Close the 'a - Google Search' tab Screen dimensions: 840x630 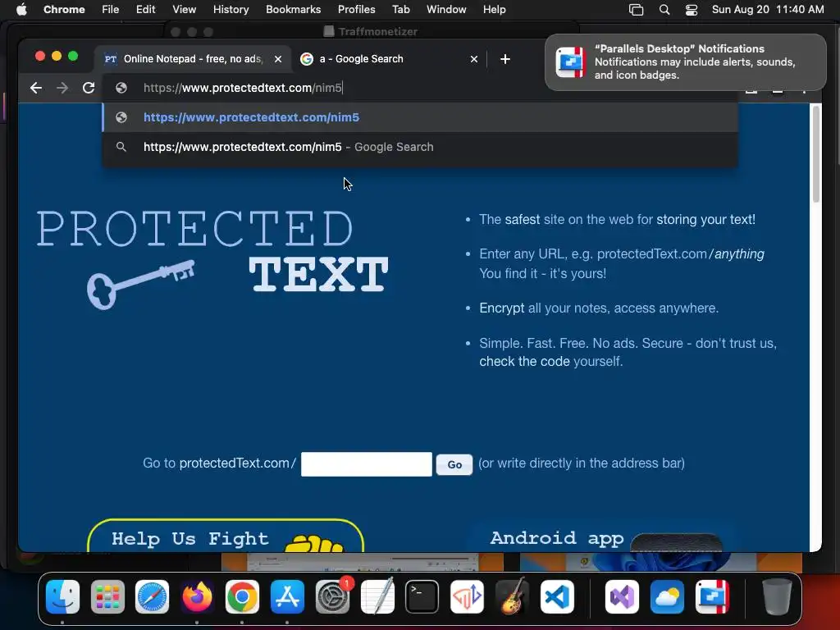(473, 59)
